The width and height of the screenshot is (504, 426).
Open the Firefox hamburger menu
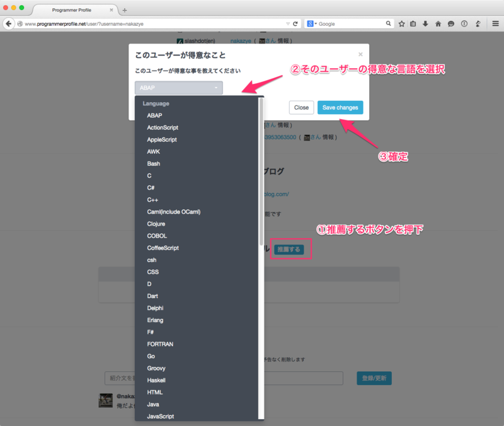tap(495, 23)
